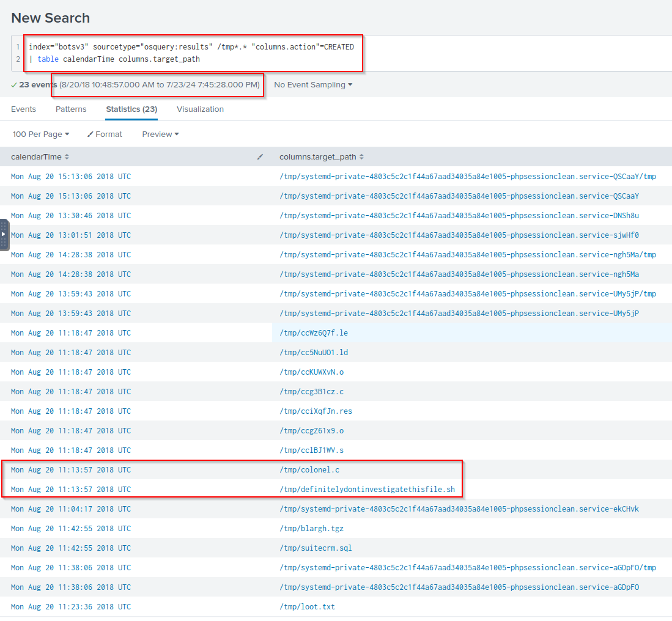Image resolution: width=672 pixels, height=621 pixels.
Task: Switch to the Events tab
Action: 23,109
